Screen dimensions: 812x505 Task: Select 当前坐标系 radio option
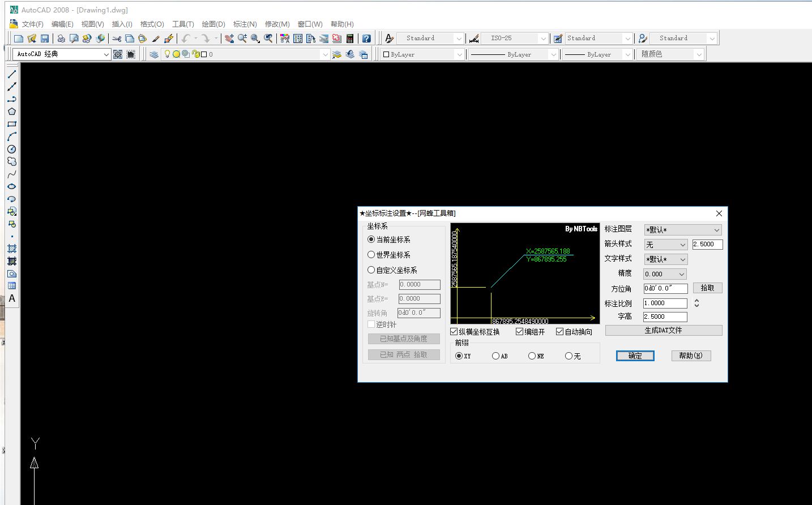click(389, 239)
